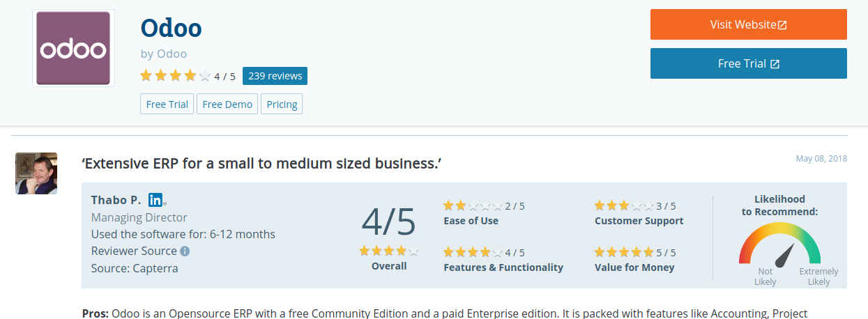Click the Reviewer Source info icon
The height and width of the screenshot is (319, 868).
pyautogui.click(x=185, y=251)
